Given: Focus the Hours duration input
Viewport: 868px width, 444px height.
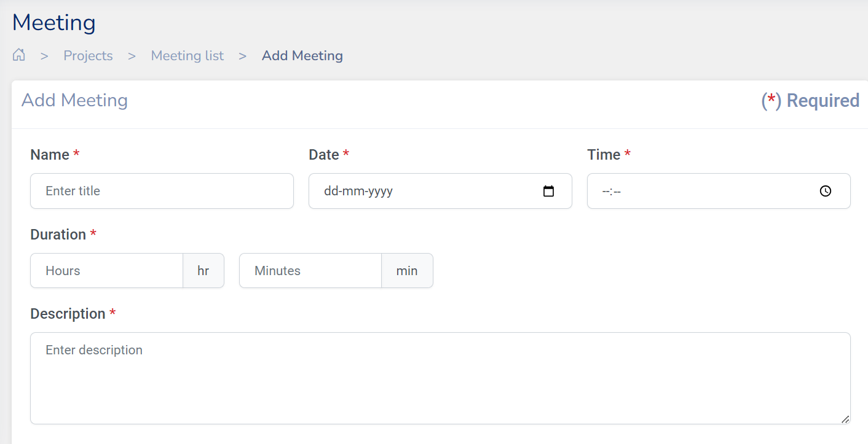Looking at the screenshot, I should tap(106, 271).
